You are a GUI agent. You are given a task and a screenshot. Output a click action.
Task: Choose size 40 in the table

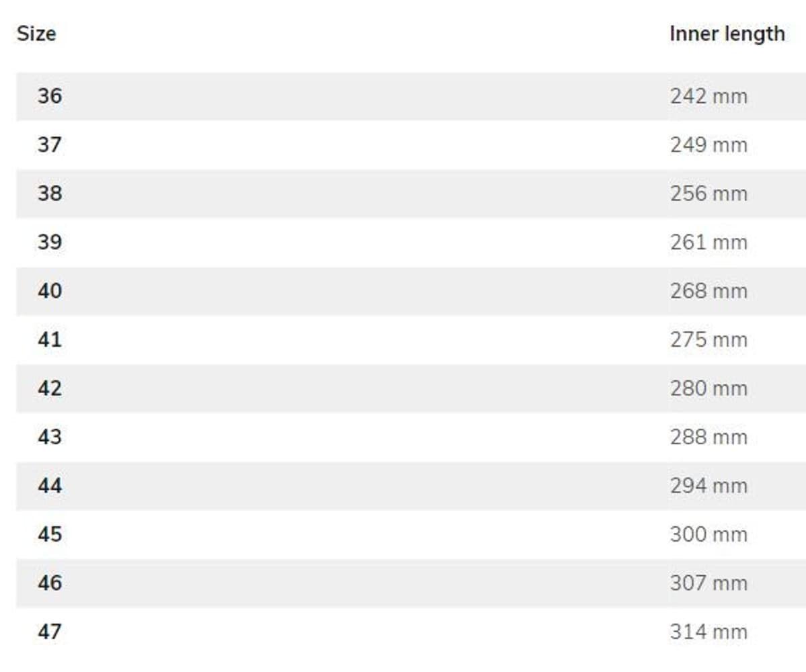49,291
